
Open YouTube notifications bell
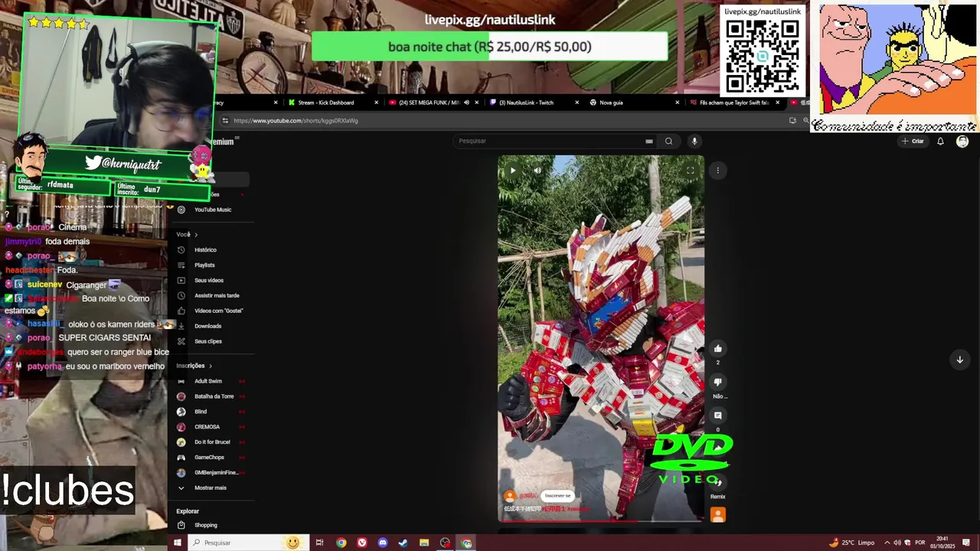(940, 141)
